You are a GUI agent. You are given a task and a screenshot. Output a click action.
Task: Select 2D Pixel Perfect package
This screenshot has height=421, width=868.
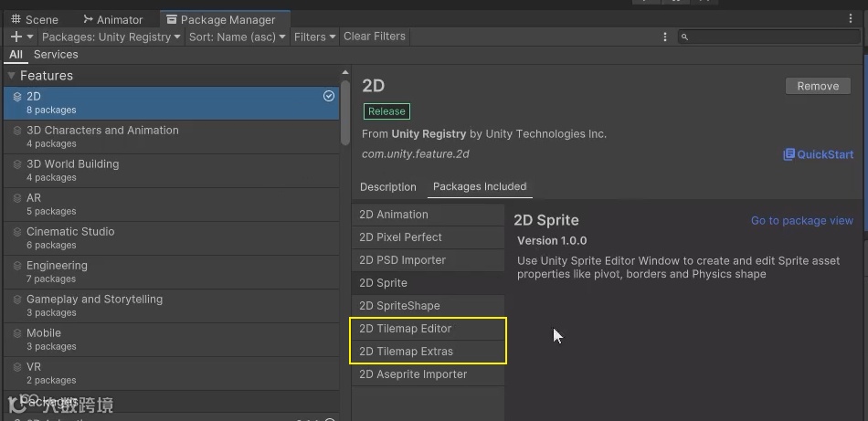428,237
